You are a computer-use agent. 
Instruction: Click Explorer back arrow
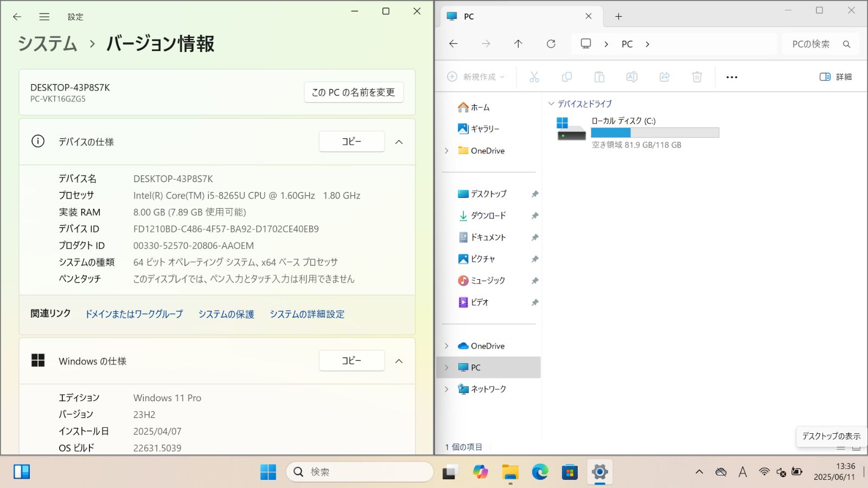[454, 44]
